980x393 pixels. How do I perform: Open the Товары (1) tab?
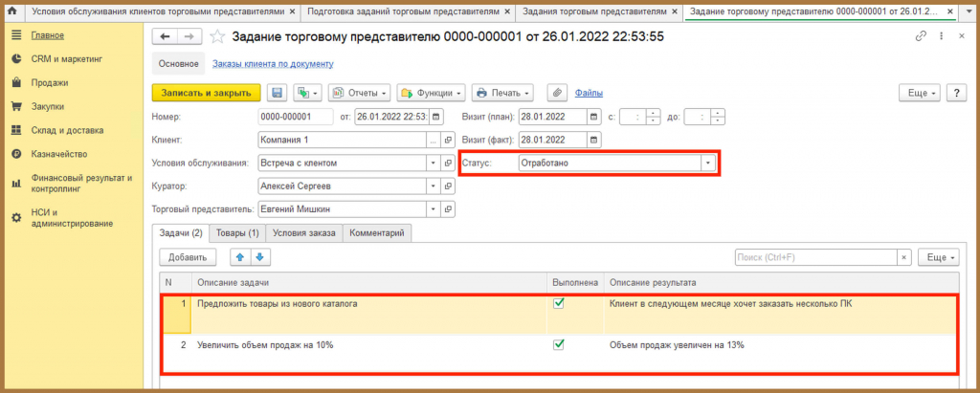[237, 233]
